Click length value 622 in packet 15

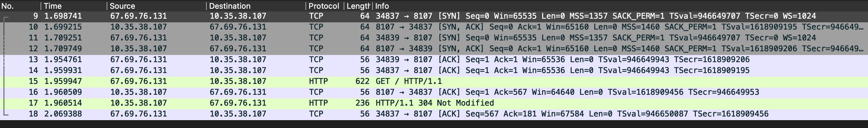pos(362,81)
